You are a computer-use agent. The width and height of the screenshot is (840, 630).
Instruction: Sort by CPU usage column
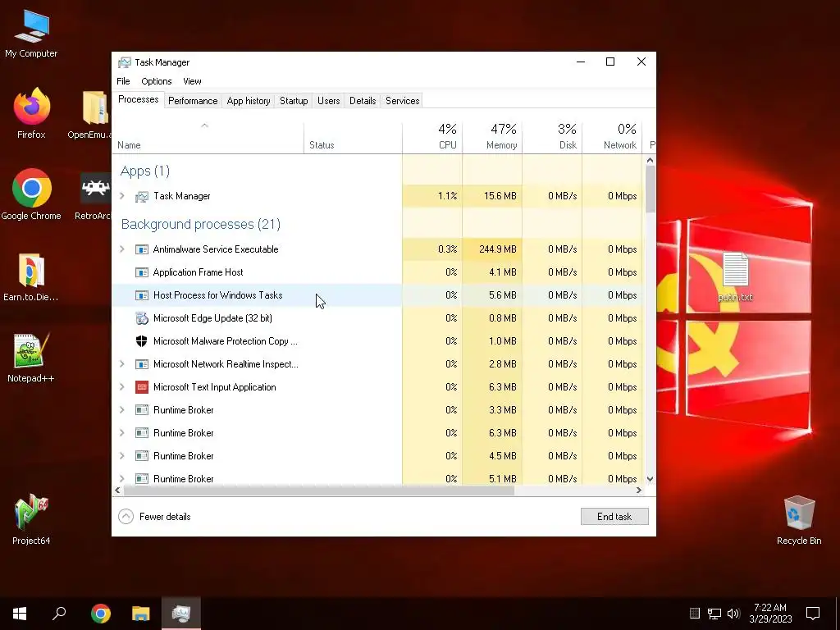(432, 137)
